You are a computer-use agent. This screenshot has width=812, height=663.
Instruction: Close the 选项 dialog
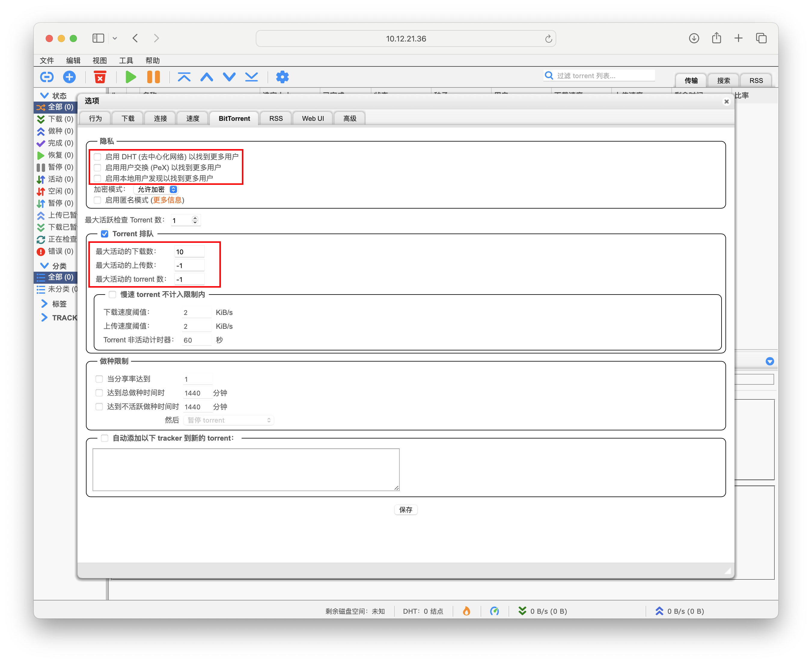click(726, 102)
